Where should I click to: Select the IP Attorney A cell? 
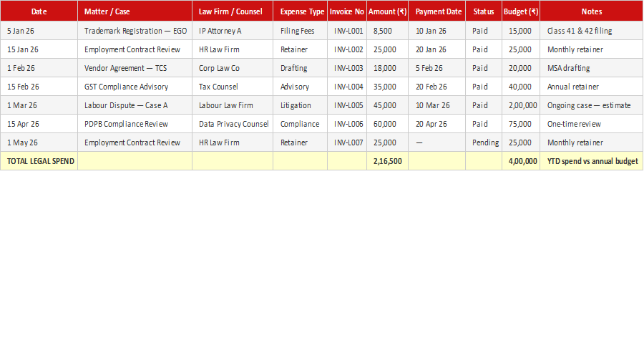click(x=233, y=31)
